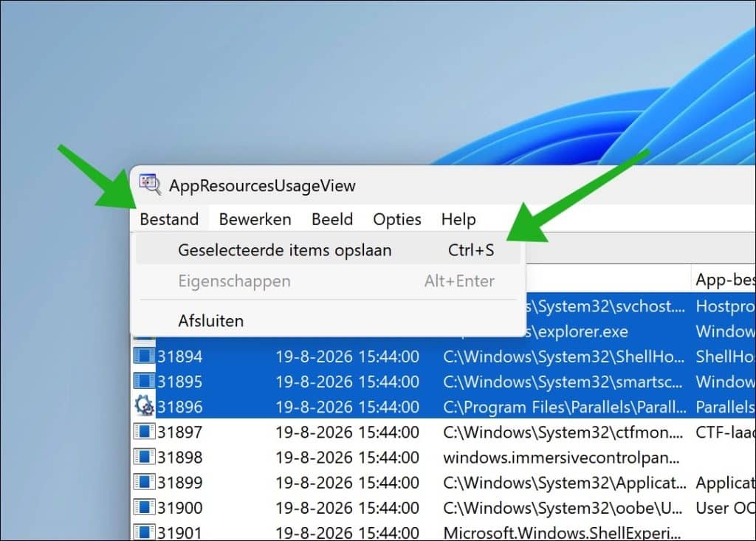
Task: Open the Bewerken menu
Action: 255,219
